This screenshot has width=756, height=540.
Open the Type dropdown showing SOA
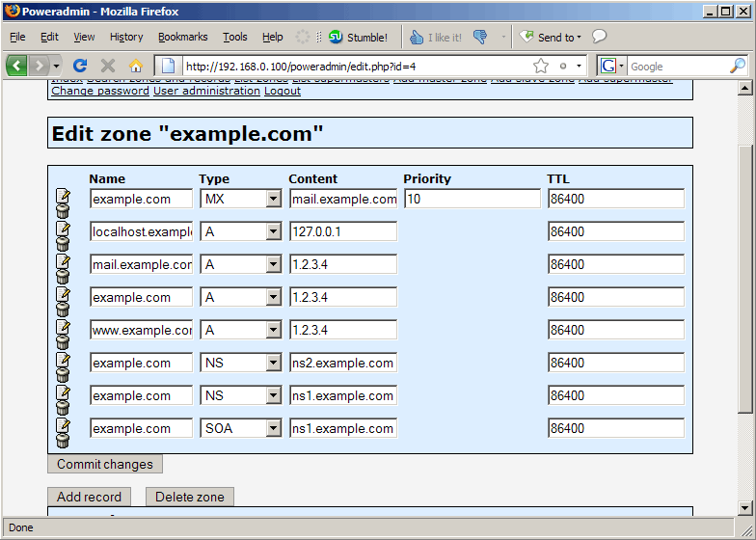click(x=241, y=428)
